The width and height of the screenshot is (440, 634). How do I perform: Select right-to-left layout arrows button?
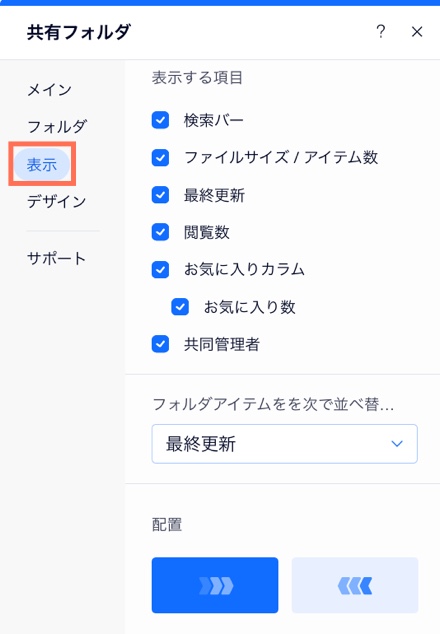(x=355, y=585)
